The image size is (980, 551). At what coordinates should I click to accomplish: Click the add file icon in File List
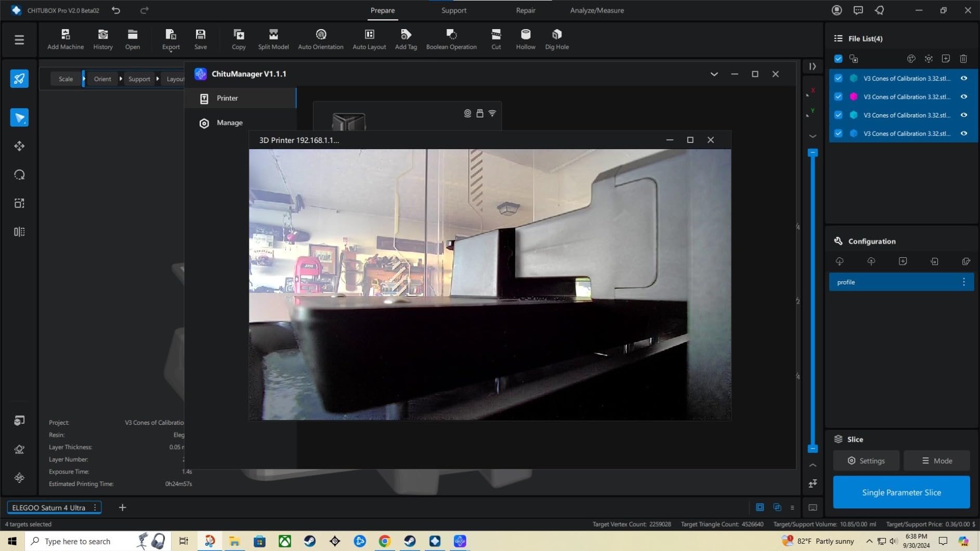pos(946,59)
